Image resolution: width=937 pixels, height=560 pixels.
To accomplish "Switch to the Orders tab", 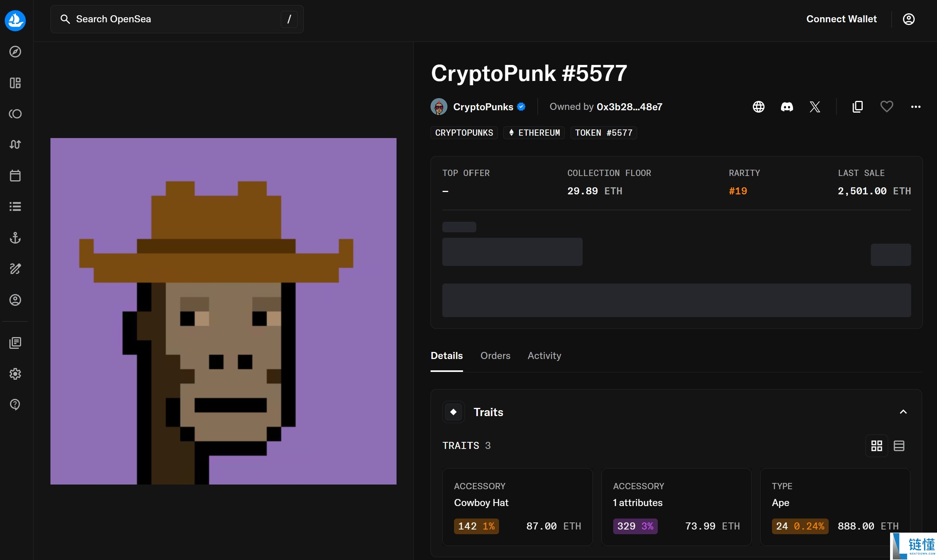I will pyautogui.click(x=495, y=355).
